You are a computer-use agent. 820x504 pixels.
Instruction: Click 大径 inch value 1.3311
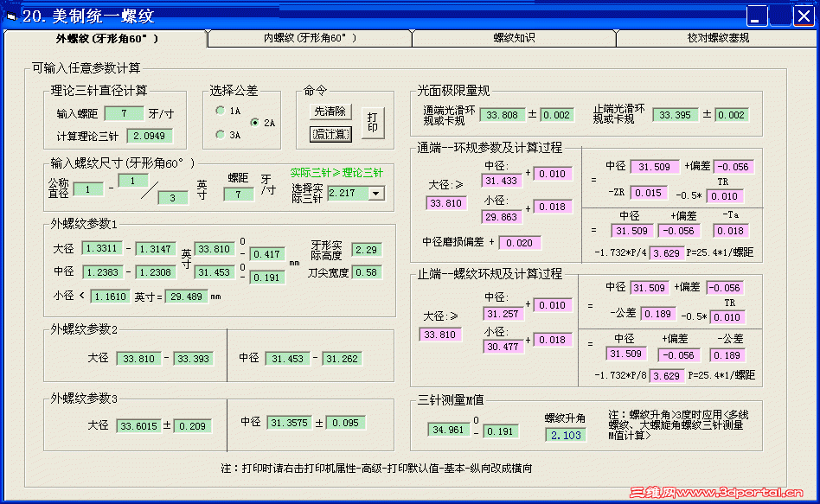tap(102, 248)
